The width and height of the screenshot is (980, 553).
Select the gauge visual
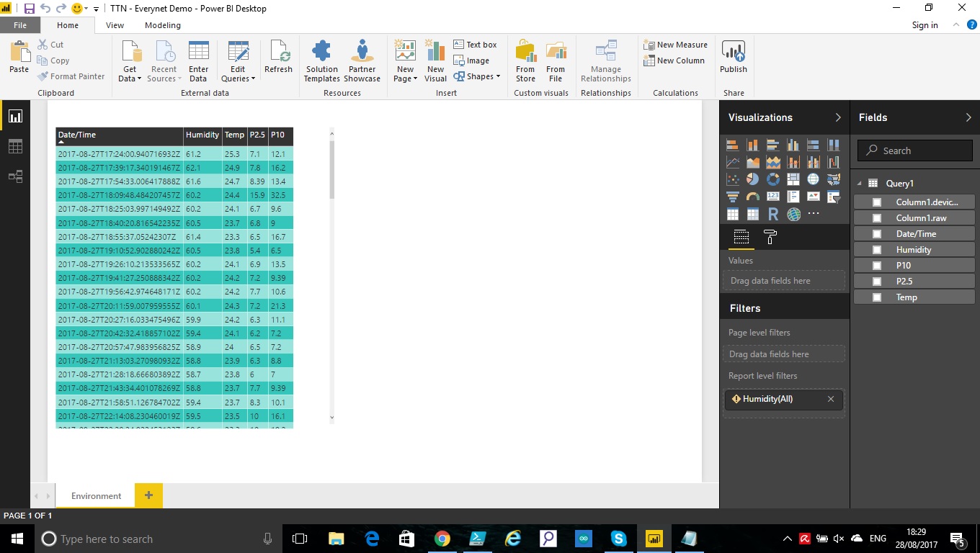click(753, 197)
